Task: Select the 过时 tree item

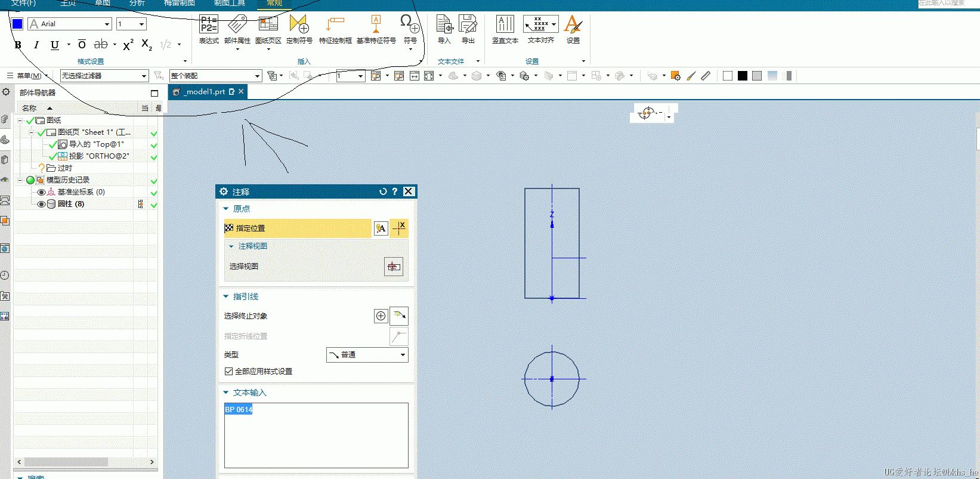Action: point(64,168)
